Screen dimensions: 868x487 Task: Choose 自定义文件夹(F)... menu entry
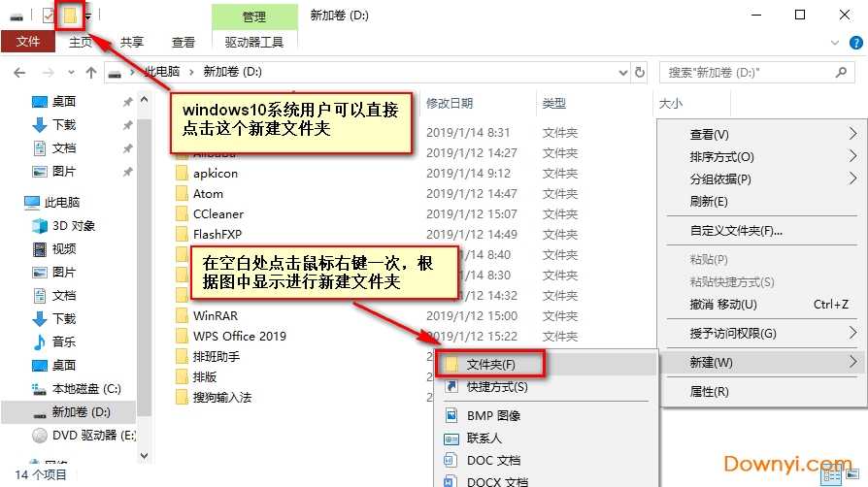point(762,231)
